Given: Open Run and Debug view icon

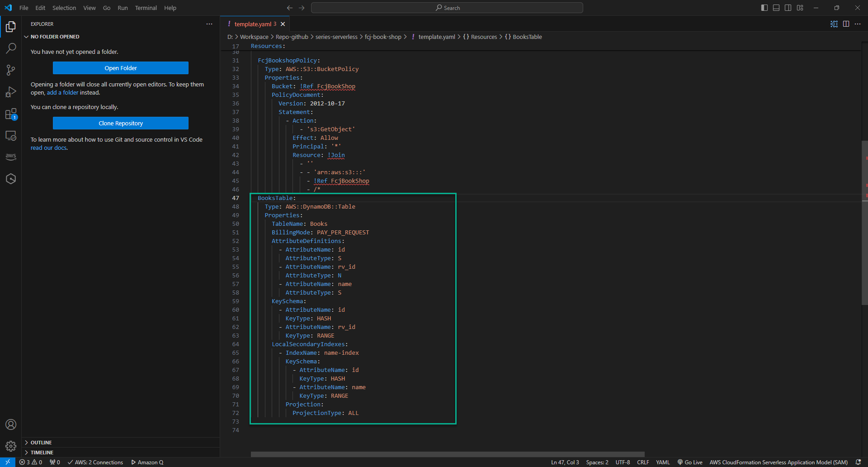Looking at the screenshot, I should click(x=11, y=92).
